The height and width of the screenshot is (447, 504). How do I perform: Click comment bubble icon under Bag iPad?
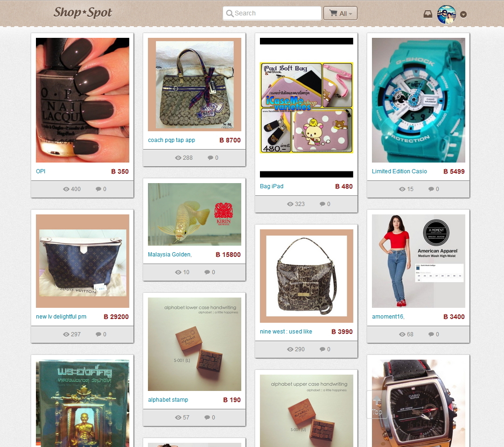point(322,204)
